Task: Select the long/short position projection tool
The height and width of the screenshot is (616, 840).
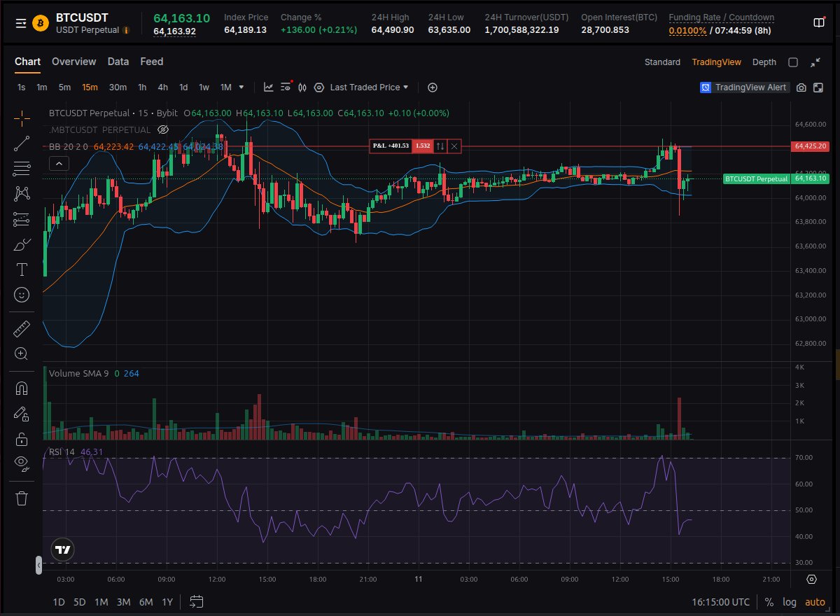Action: (22, 219)
